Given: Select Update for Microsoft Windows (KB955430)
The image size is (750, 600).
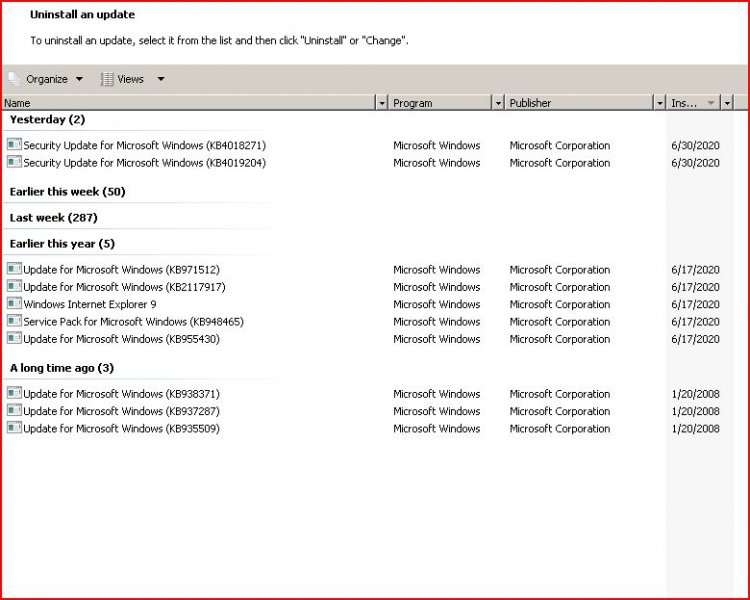Looking at the screenshot, I should (x=121, y=339).
